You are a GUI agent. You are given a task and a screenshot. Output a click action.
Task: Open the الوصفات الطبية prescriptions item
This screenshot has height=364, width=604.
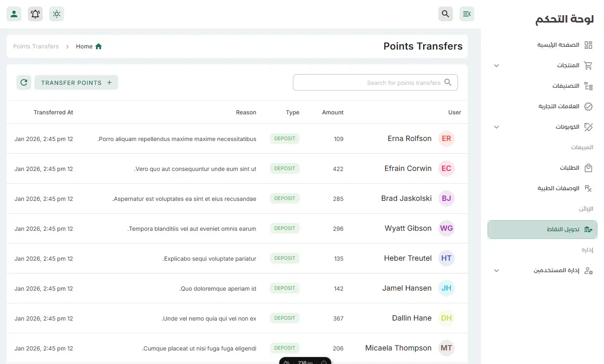(x=542, y=188)
